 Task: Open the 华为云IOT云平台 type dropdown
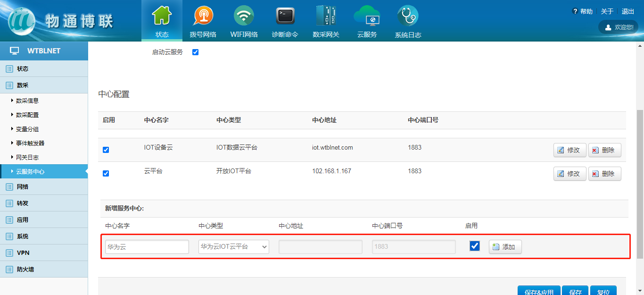click(x=233, y=246)
